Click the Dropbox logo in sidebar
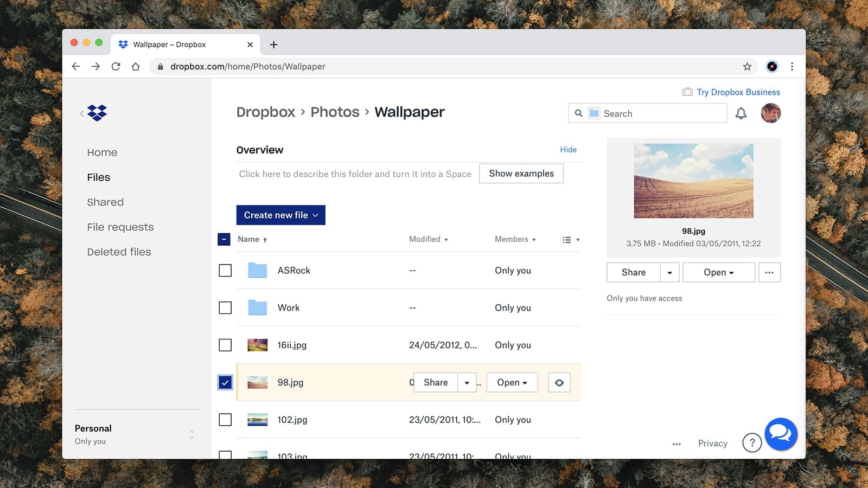This screenshot has height=488, width=868. pos(97,113)
